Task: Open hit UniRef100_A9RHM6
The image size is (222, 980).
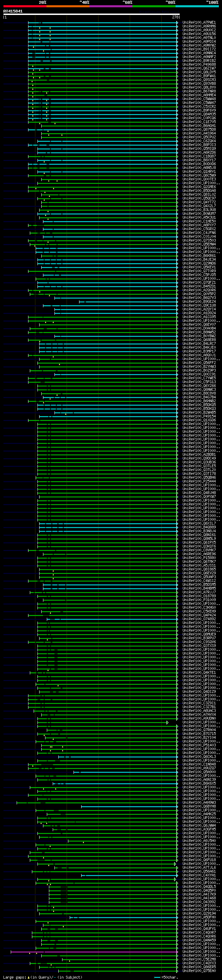Action: coord(199,26)
